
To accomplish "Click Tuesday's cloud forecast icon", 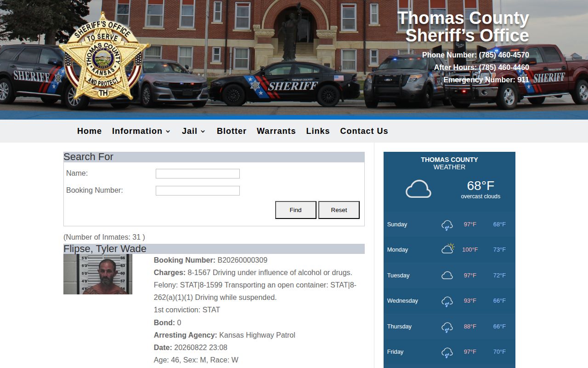I will pyautogui.click(x=447, y=276).
